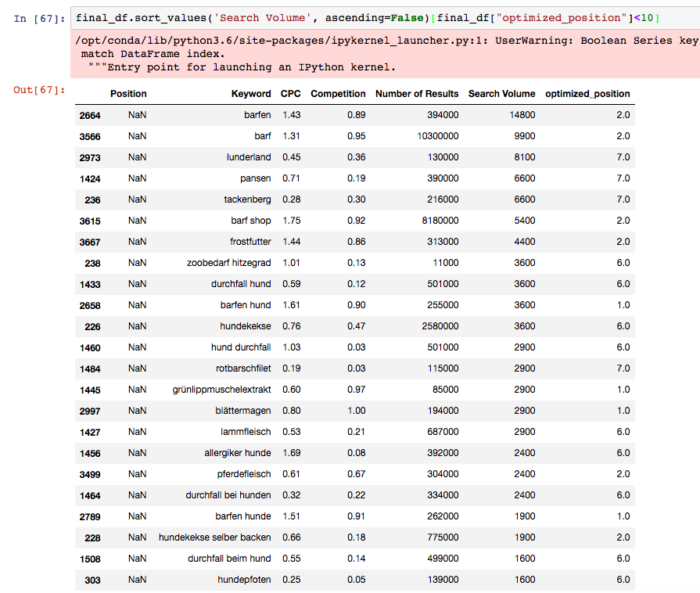This screenshot has width=700, height=593.
Task: Select row index 1424
Action: click(90, 179)
